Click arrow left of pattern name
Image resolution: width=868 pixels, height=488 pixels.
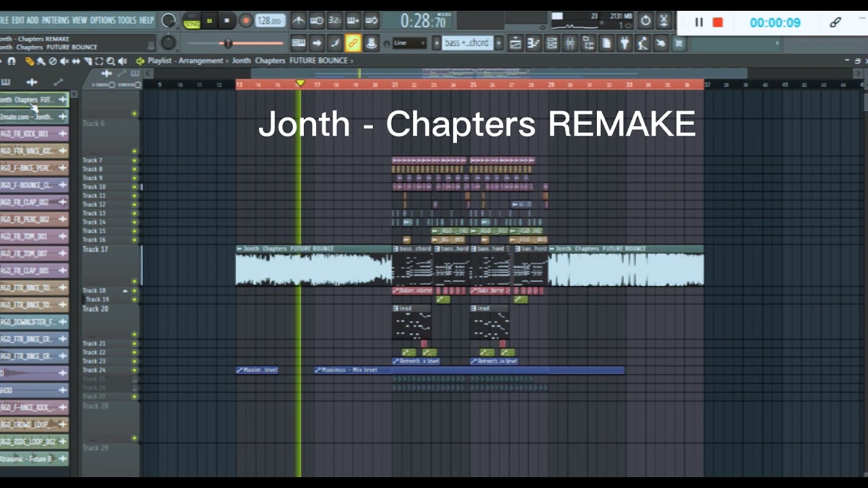point(437,43)
